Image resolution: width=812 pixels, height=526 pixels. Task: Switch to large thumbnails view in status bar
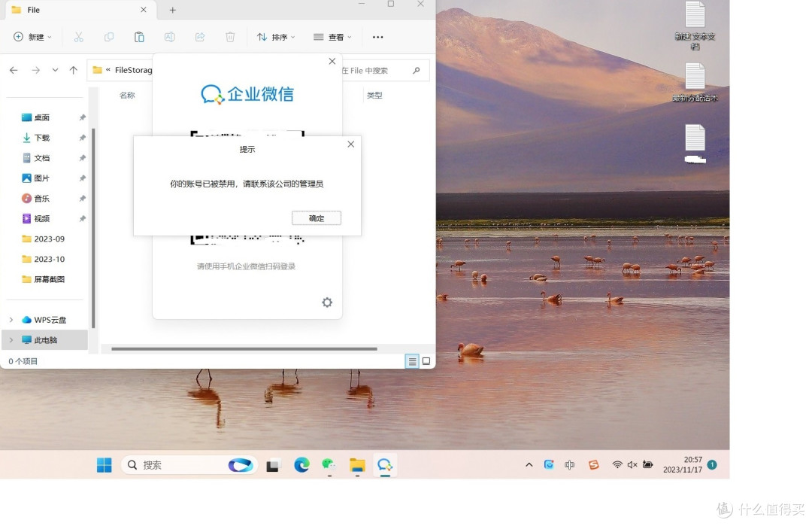[x=426, y=361]
